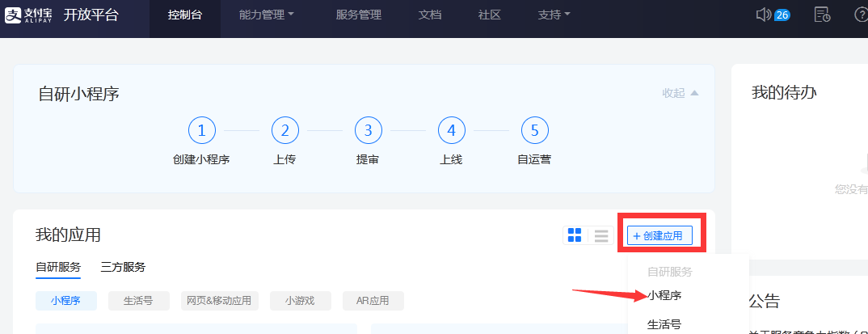The height and width of the screenshot is (334, 868).
Task: Switch to grid view of apps
Action: click(575, 235)
